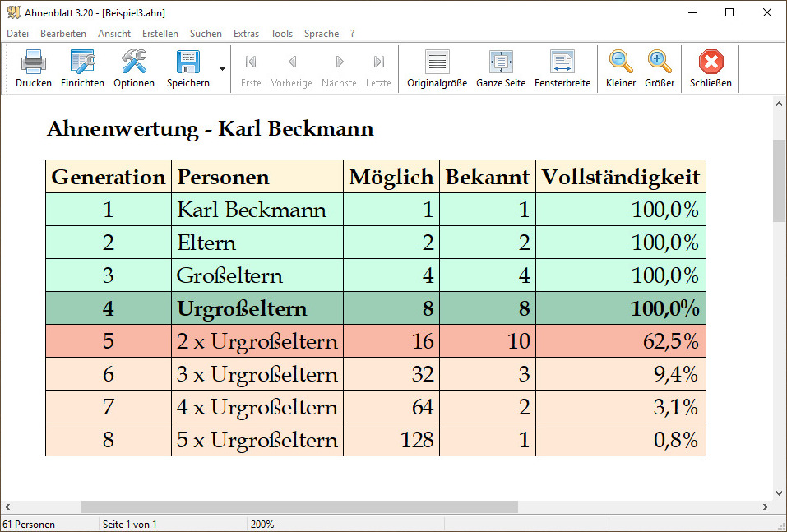Open the Sprache menu

[322, 34]
